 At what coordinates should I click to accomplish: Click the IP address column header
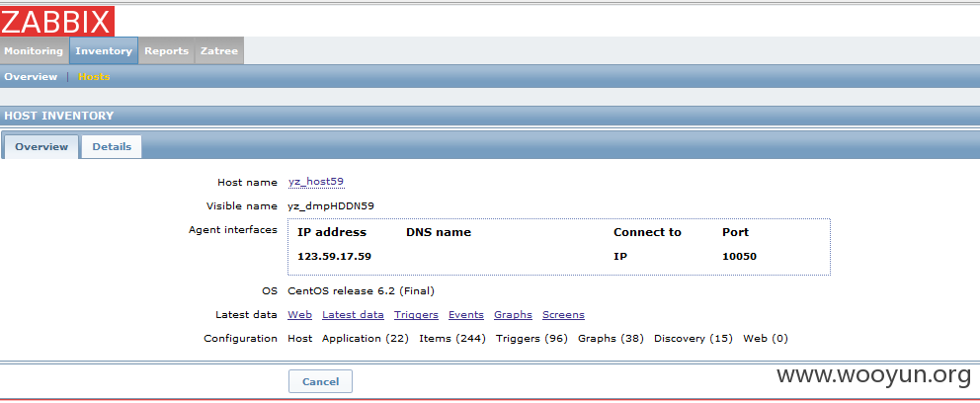pyautogui.click(x=332, y=232)
